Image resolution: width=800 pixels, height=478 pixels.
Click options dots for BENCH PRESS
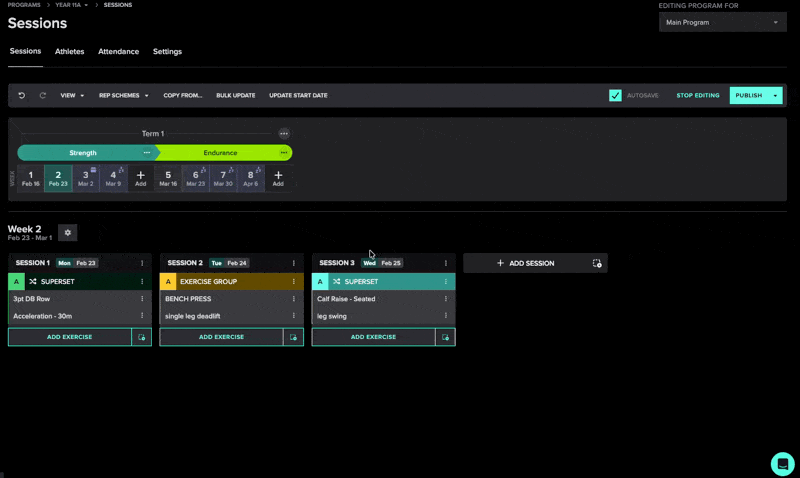coord(294,299)
